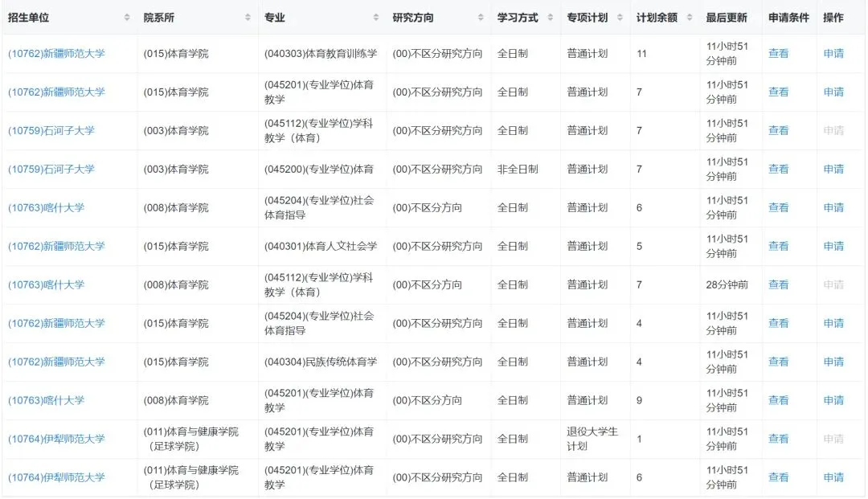Image resolution: width=868 pixels, height=499 pixels.
Task: Click the (040303)体育教育训练学 major cell
Action: click(321, 54)
